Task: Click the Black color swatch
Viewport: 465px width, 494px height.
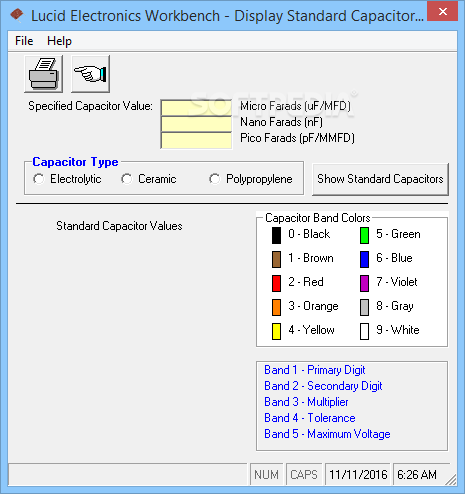Action: point(276,235)
